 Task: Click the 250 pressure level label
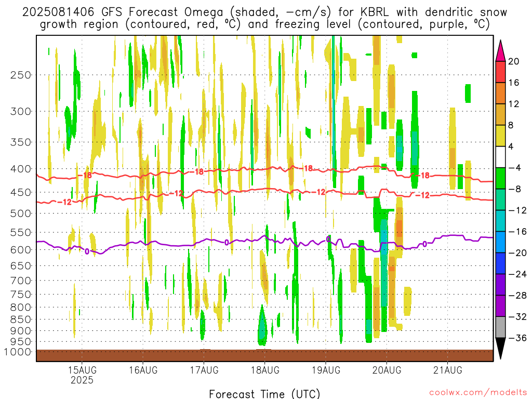coord(21,75)
